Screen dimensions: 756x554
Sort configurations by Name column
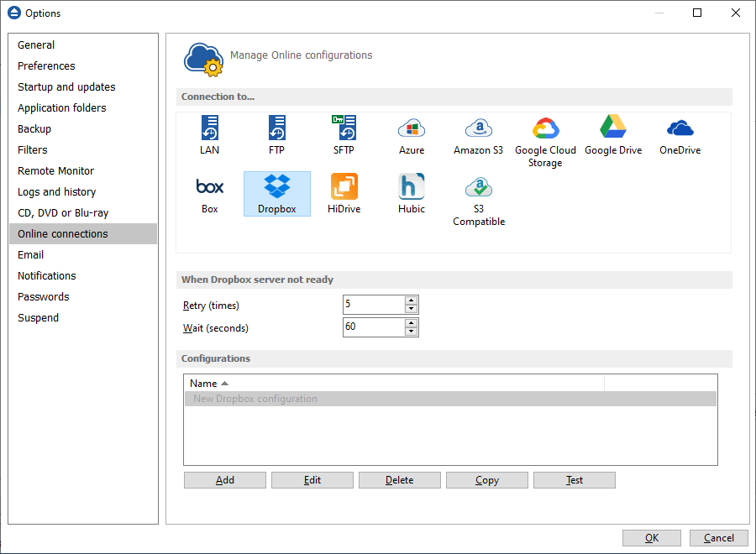pyautogui.click(x=394, y=384)
